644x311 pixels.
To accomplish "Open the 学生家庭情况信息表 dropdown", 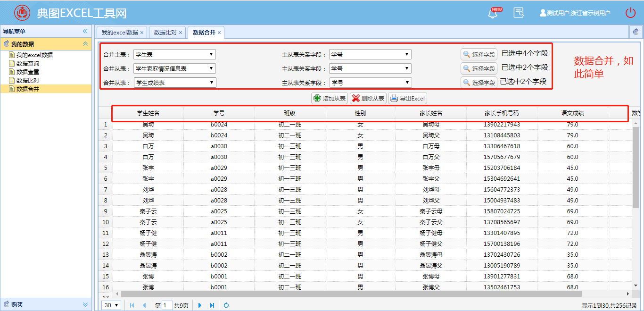I will pyautogui.click(x=174, y=68).
